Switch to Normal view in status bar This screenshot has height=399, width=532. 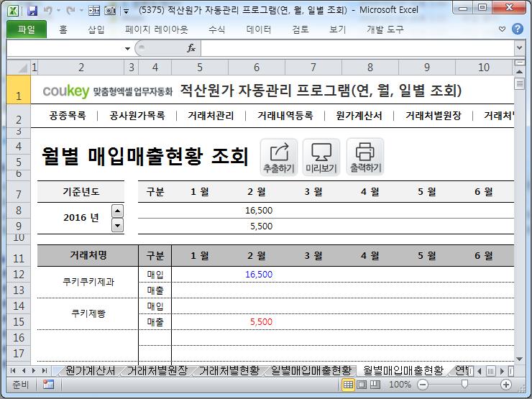[348, 385]
